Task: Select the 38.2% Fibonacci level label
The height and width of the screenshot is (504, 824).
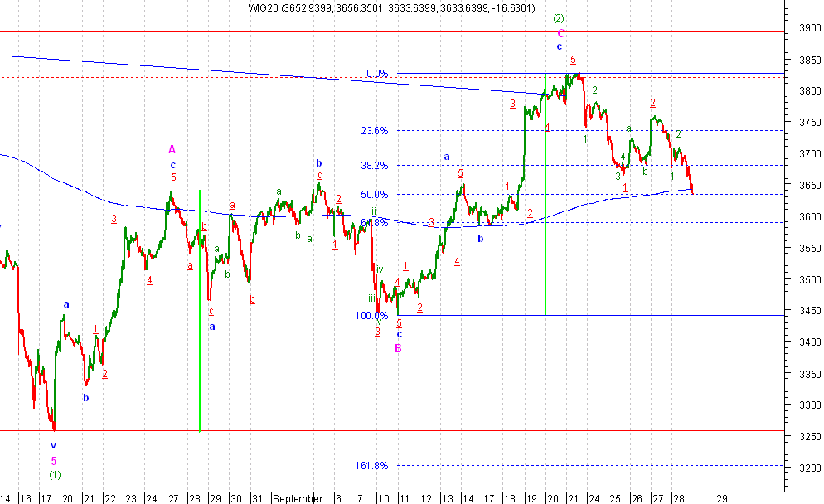Action: coord(374,166)
